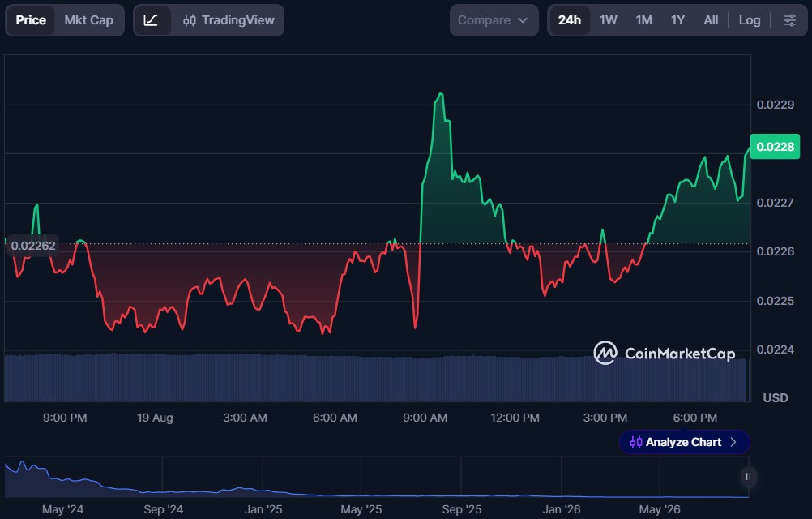Click the 0.0227 axis value
Viewport: 812px width, 519px height.
(x=775, y=203)
